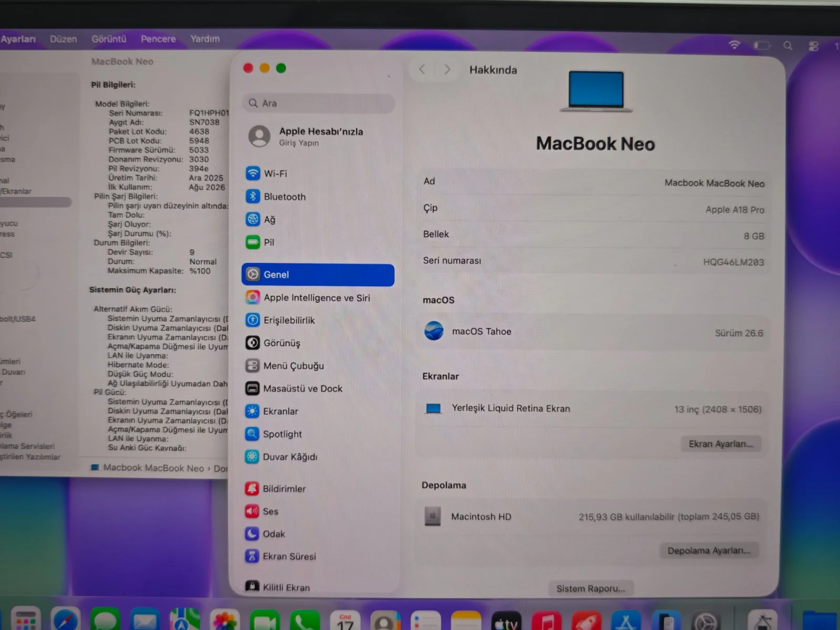Open Odak focus settings
Screen dimensions: 840x630
coord(318,534)
